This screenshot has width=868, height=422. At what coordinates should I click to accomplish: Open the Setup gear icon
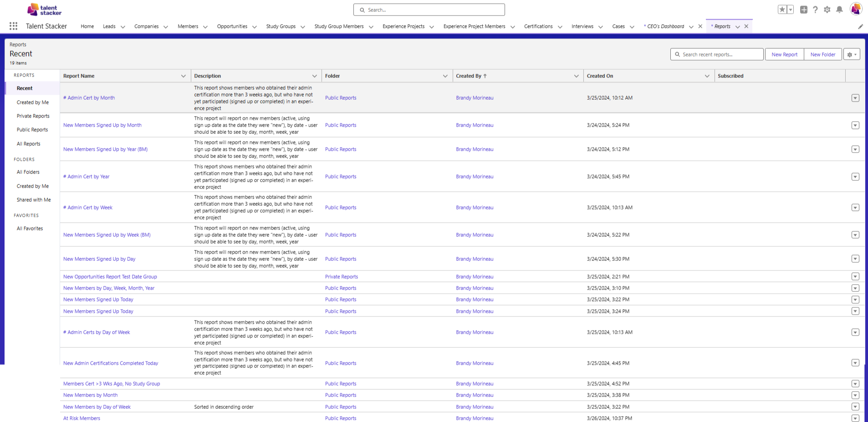pyautogui.click(x=827, y=10)
